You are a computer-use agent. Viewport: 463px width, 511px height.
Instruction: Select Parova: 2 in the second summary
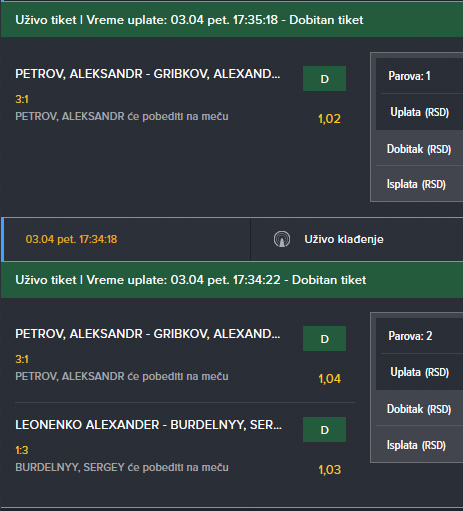[410, 336]
